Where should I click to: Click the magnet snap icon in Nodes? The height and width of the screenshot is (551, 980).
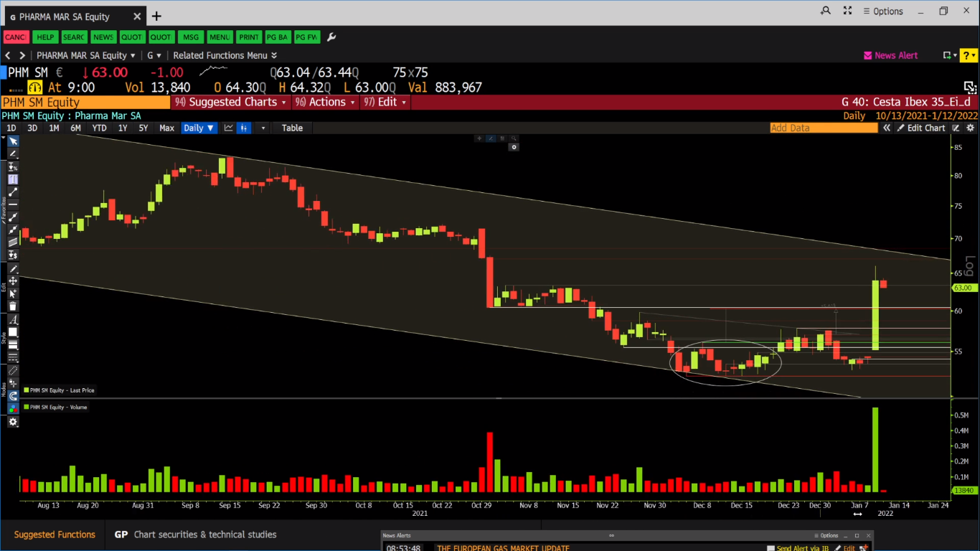point(13,395)
